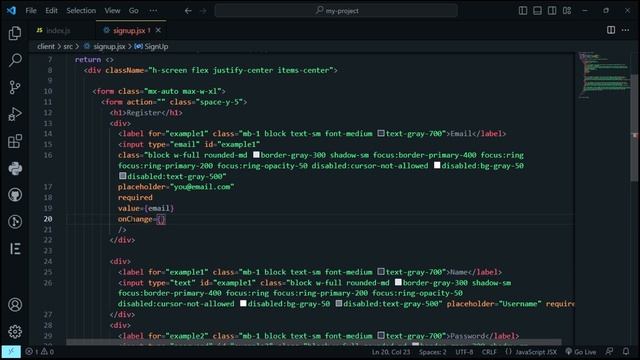Open the Customize Layout icon
This screenshot has height=360, width=640.
567,11
